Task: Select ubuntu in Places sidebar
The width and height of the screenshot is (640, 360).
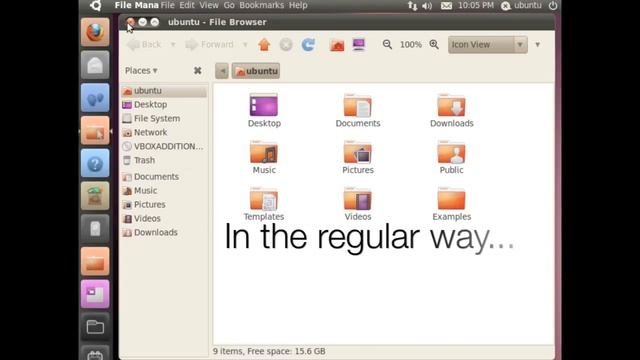Action: tap(164, 91)
